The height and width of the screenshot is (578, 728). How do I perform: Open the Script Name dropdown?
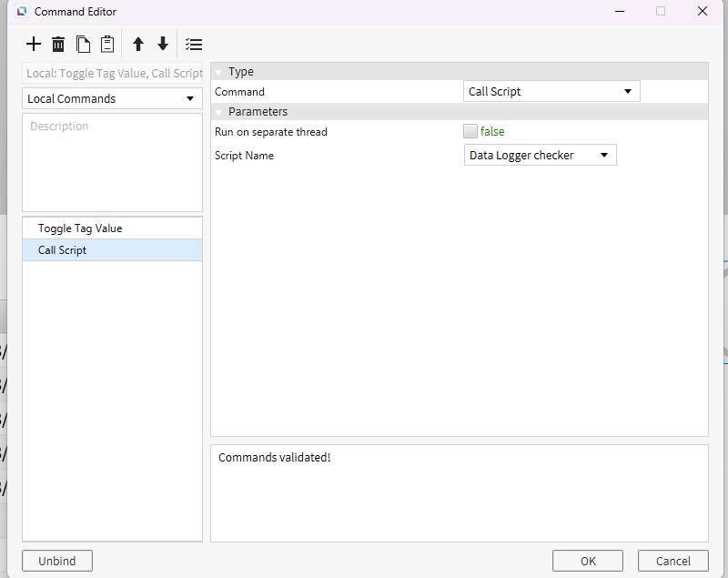point(540,155)
